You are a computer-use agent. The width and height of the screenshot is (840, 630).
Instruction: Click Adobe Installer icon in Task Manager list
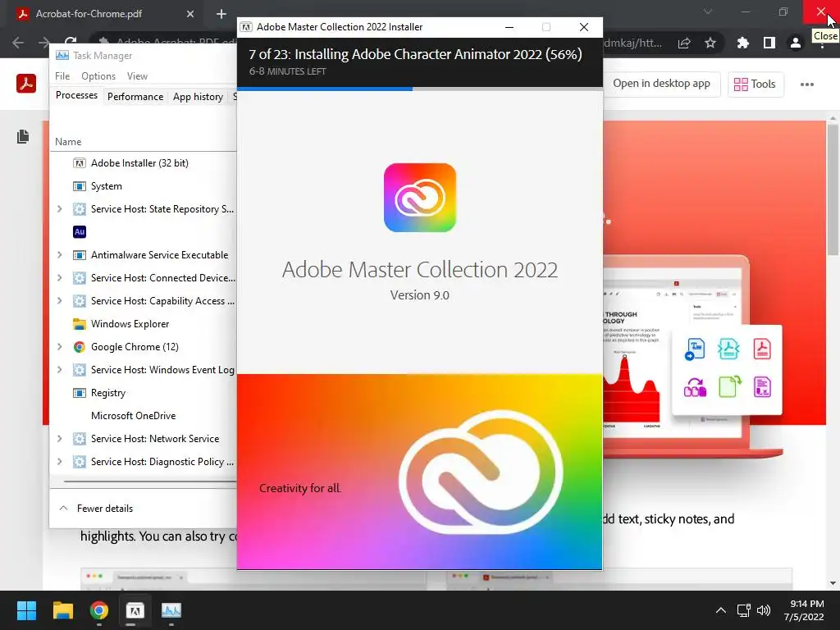(80, 163)
